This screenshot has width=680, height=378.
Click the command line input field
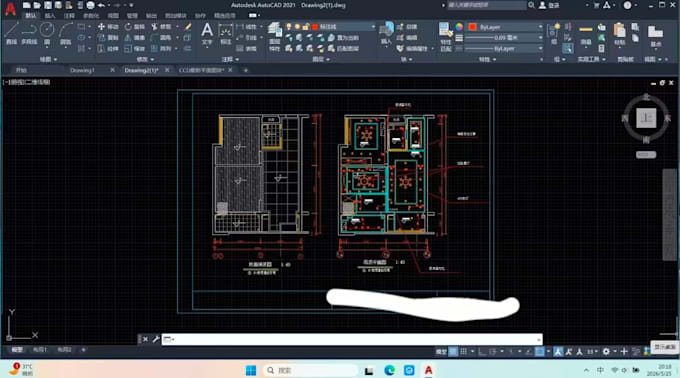(x=352, y=339)
